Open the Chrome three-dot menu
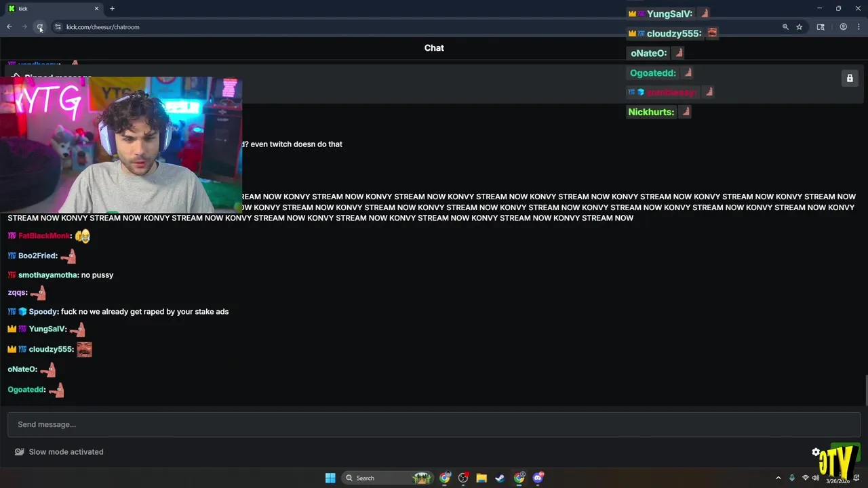Viewport: 868px width, 488px height. point(859,27)
